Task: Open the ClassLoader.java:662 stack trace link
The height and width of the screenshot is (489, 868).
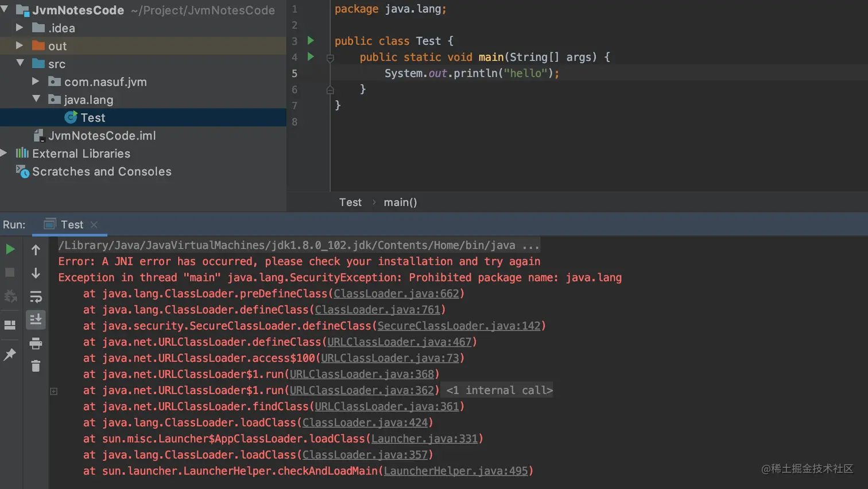Action: click(x=397, y=294)
